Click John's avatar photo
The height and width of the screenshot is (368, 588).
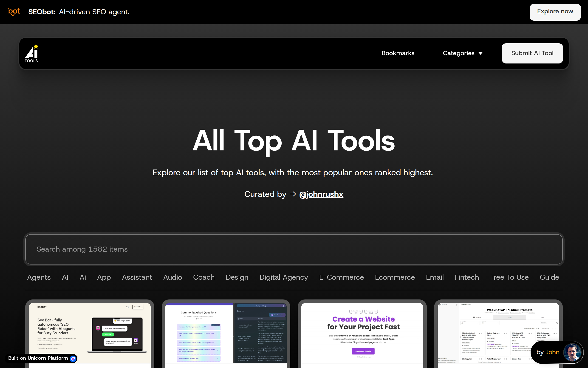point(572,352)
